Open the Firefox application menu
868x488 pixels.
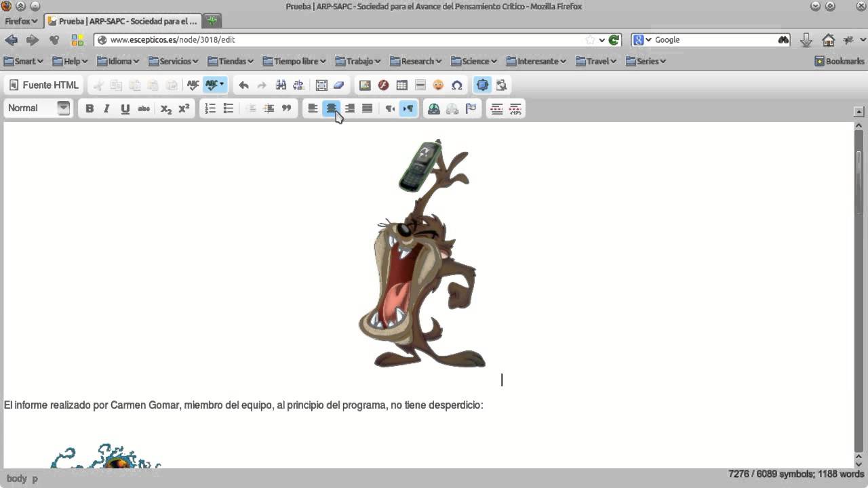coord(21,21)
